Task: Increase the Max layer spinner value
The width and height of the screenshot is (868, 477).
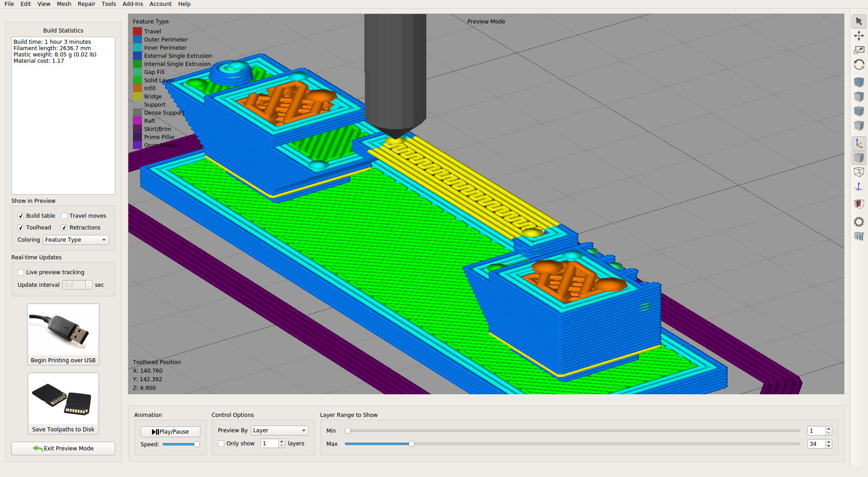Action: coord(829,442)
